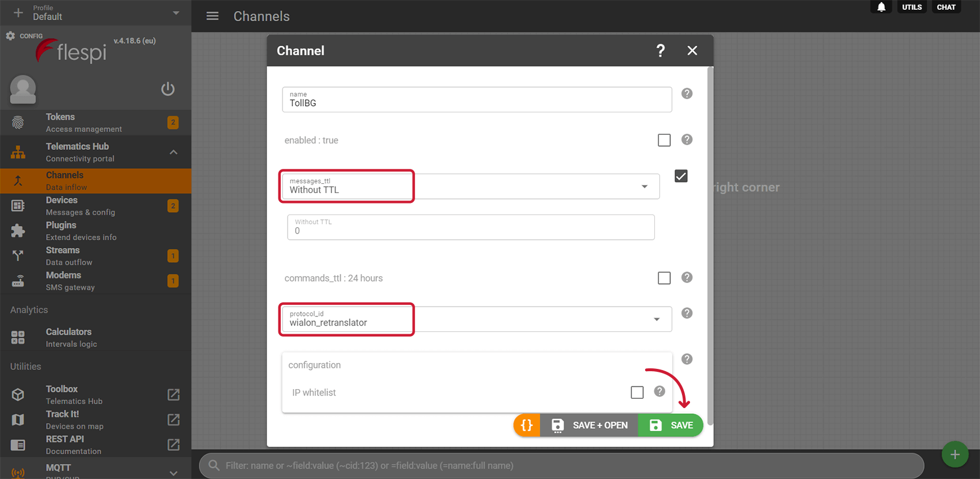Click the Modems count badge
Image resolution: width=980 pixels, height=479 pixels.
(173, 281)
